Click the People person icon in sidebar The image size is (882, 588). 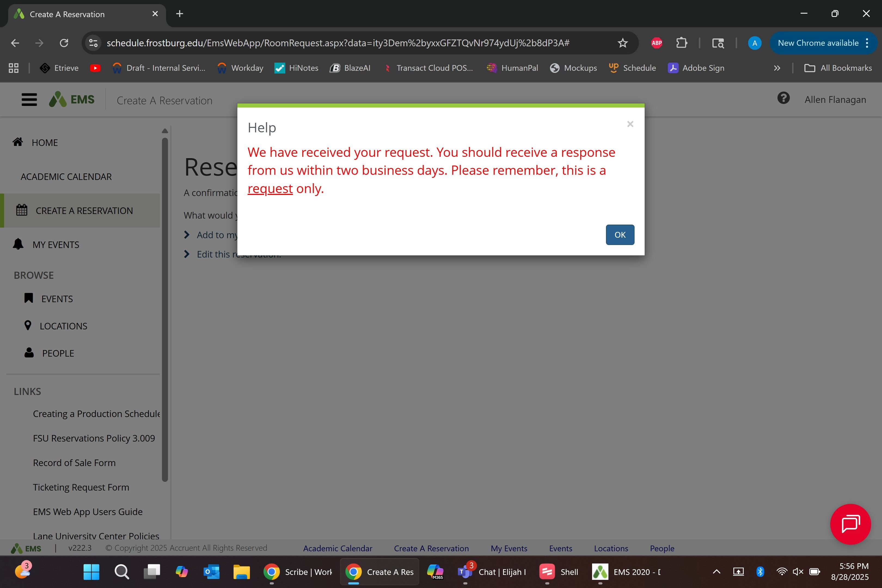pos(29,353)
